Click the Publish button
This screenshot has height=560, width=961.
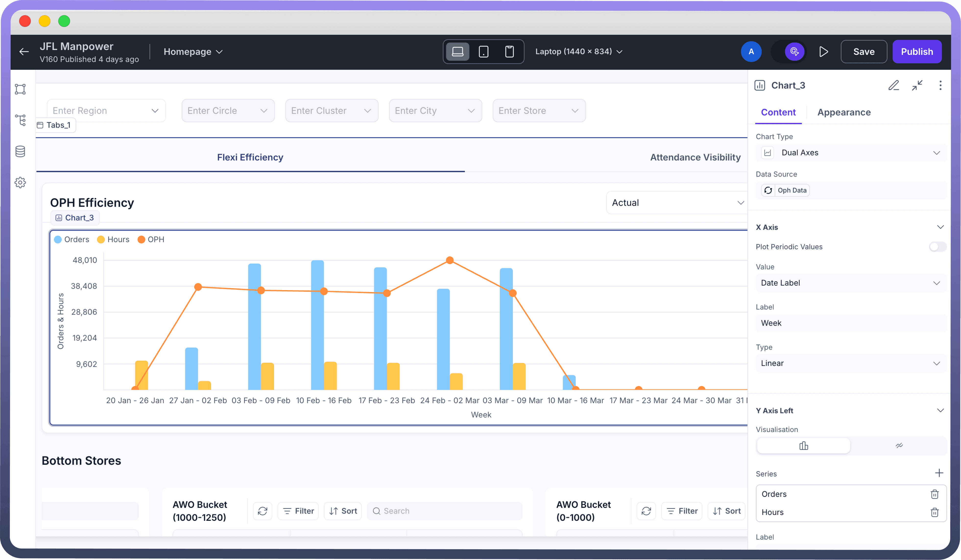pyautogui.click(x=916, y=51)
